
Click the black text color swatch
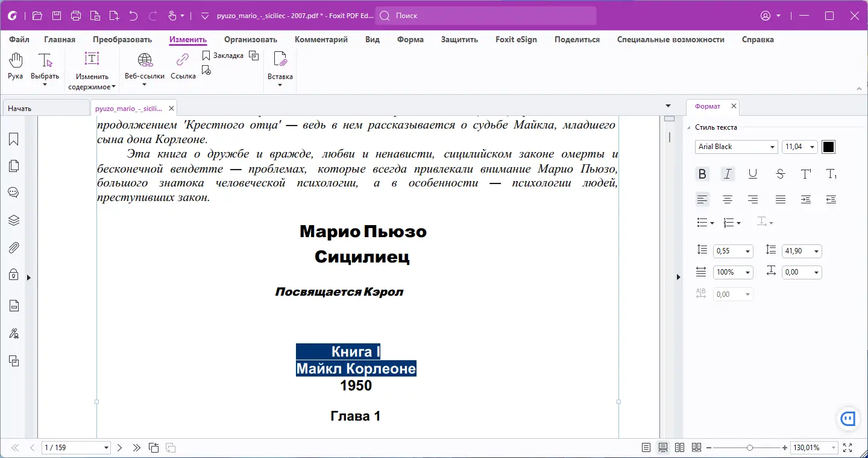[829, 147]
